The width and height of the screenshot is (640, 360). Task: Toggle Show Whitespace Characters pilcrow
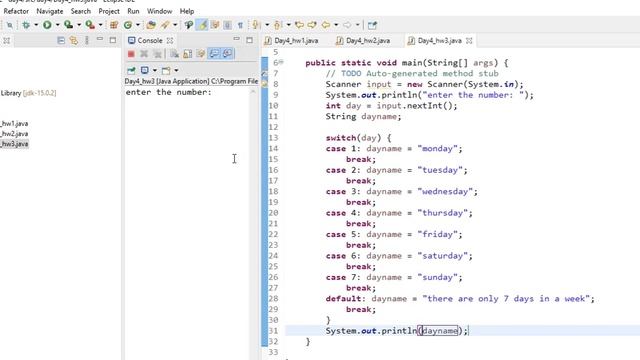click(x=240, y=25)
